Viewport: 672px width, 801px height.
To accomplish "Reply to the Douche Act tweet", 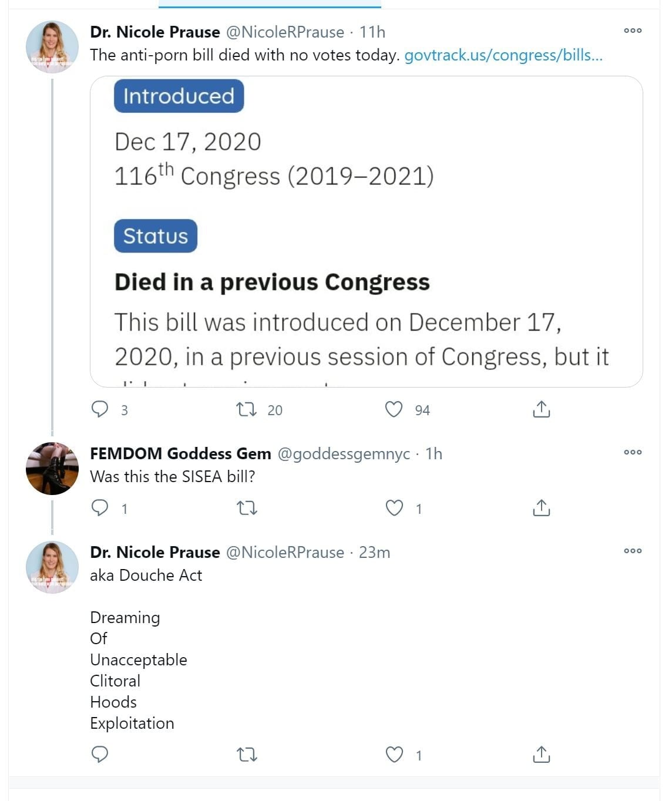I will pyautogui.click(x=100, y=754).
